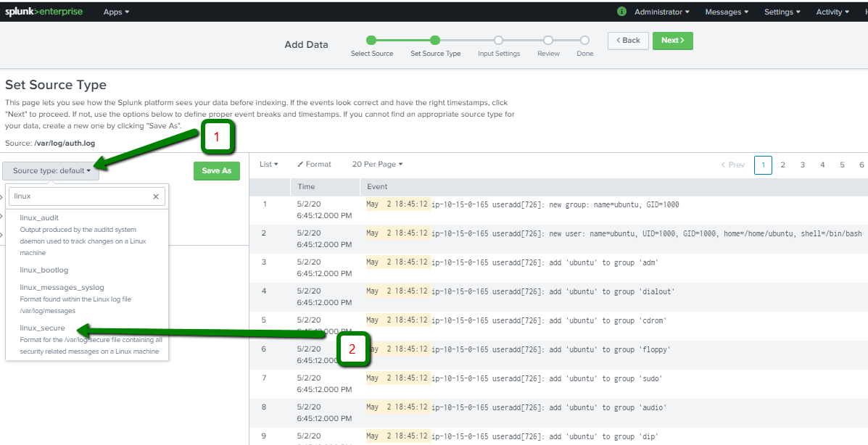Expand the Administrator menu
Viewport: 868px width, 445px height.
(658, 11)
